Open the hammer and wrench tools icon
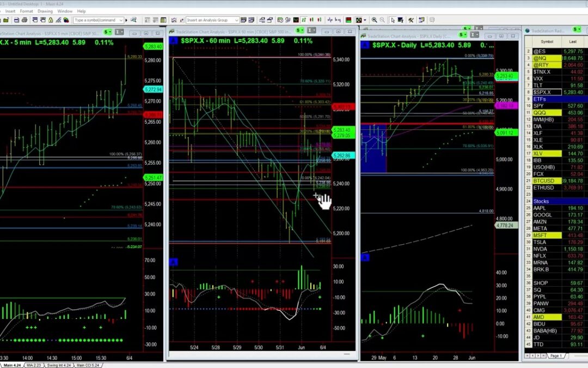Screen dimensions: 588x368 pyautogui.click(x=411, y=20)
